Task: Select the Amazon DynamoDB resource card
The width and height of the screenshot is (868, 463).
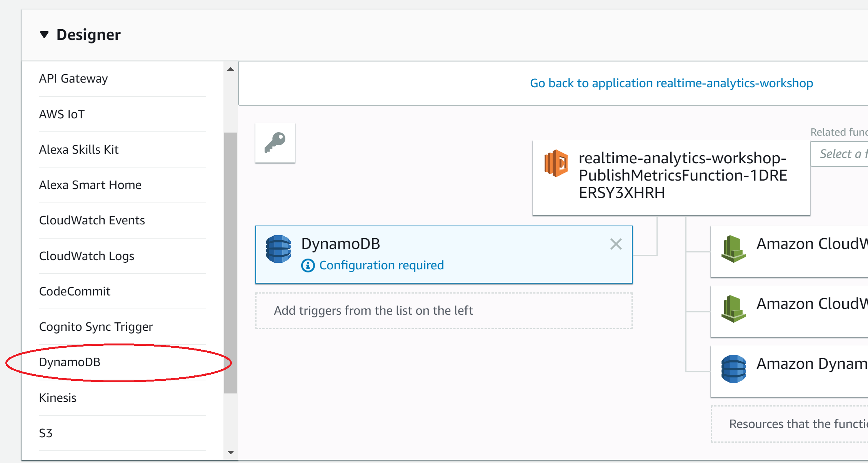Action: click(789, 371)
